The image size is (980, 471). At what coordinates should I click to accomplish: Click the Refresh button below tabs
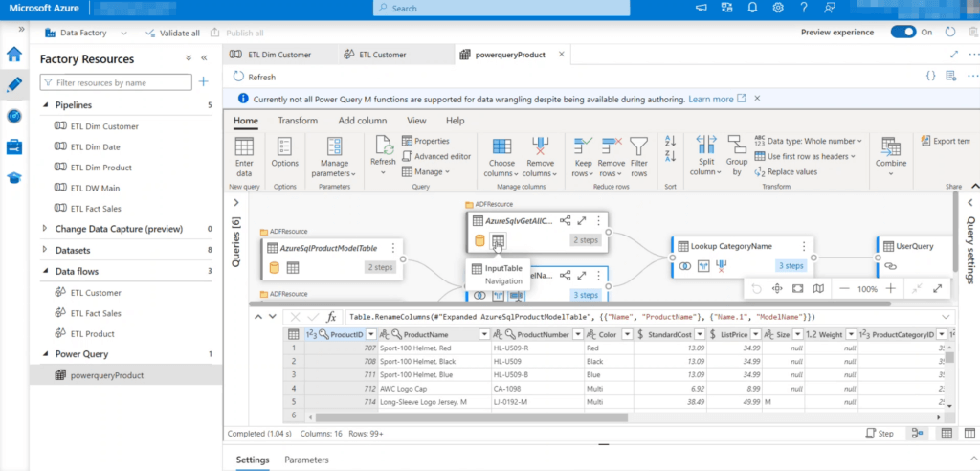click(x=255, y=77)
